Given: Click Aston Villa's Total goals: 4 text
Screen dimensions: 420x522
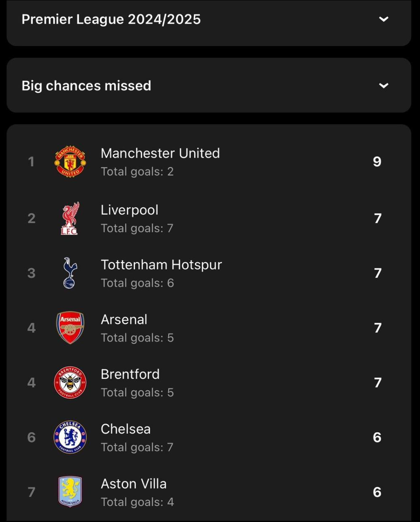Looking at the screenshot, I should click(x=137, y=502).
